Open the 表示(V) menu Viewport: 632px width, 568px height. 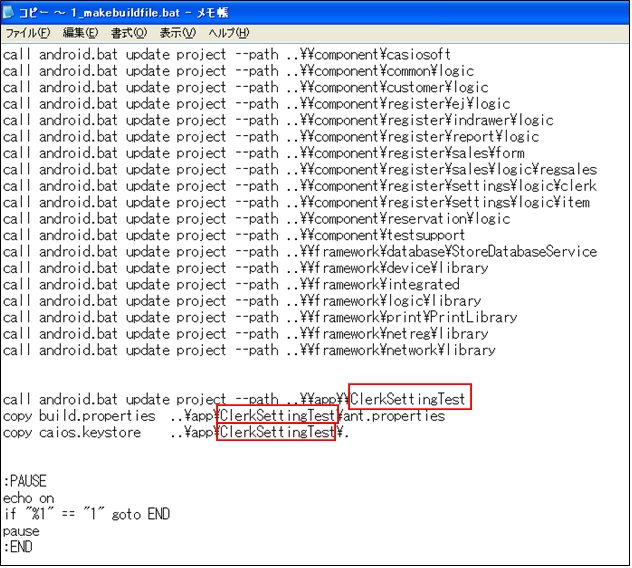(x=177, y=33)
